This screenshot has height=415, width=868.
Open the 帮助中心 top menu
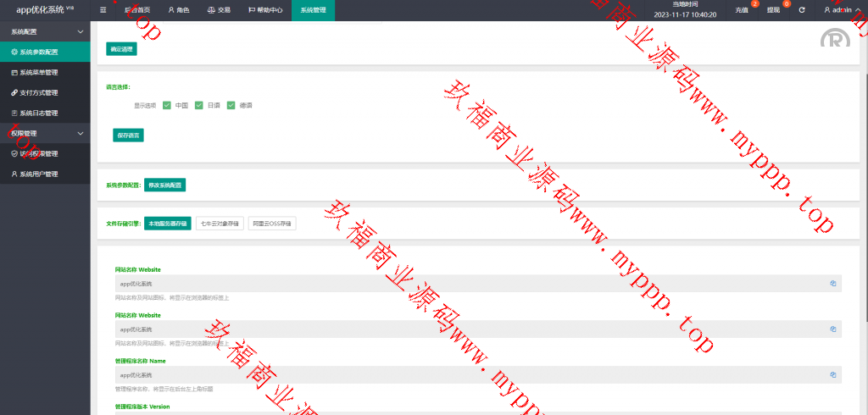coord(265,10)
